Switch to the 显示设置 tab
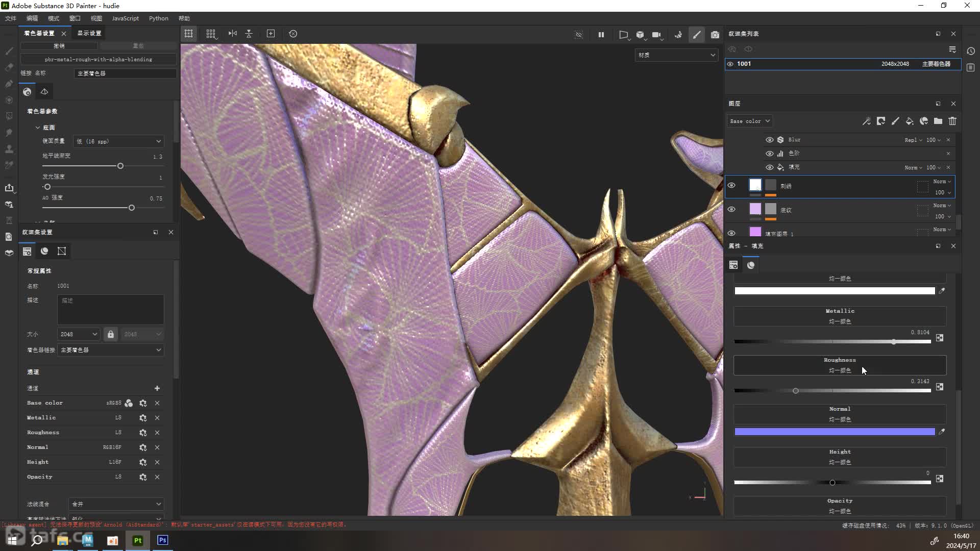The image size is (980, 551). (89, 33)
